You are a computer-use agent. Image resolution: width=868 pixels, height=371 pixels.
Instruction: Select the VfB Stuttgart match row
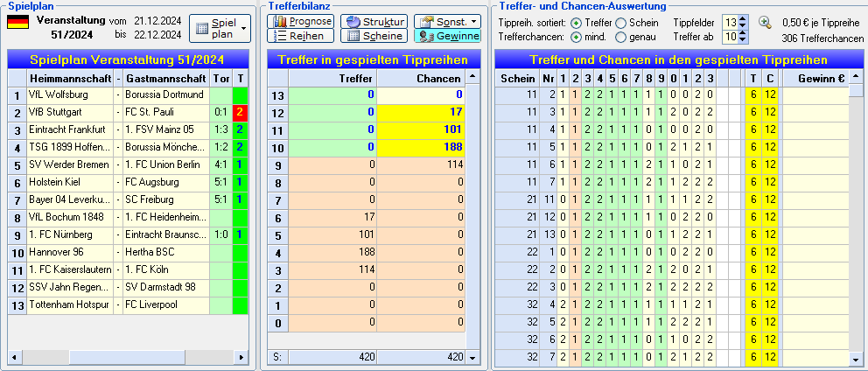pos(128,112)
